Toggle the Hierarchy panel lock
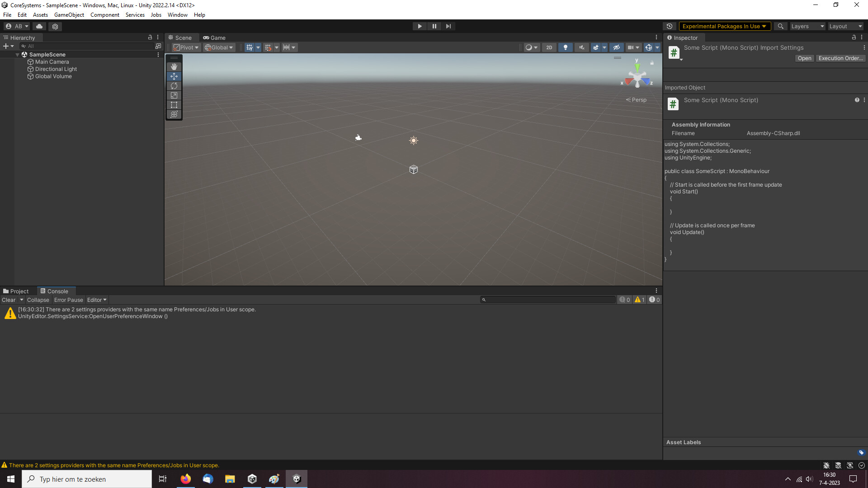Image resolution: width=868 pixels, height=488 pixels. tap(150, 38)
